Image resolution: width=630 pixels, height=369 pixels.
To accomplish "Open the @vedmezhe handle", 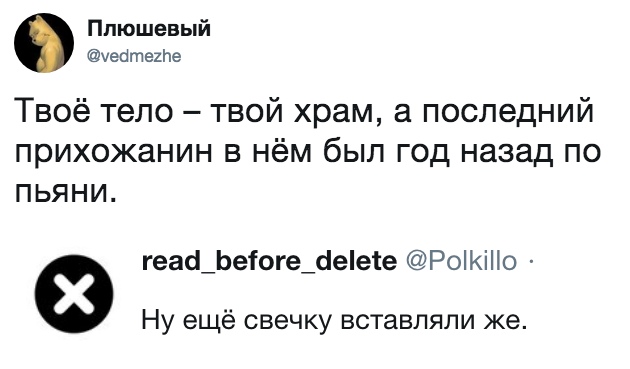I will click(x=135, y=56).
